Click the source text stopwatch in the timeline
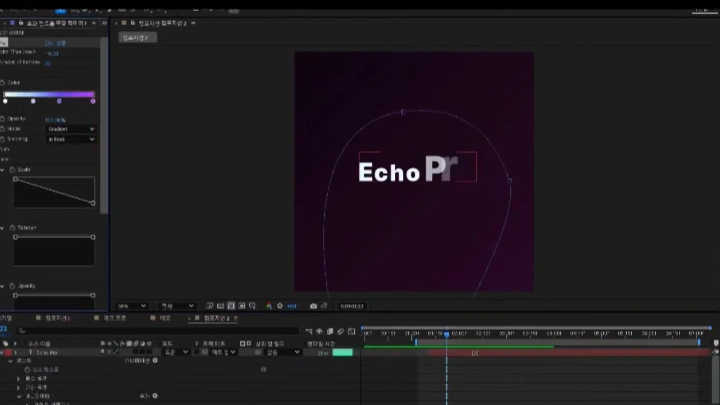 27,370
